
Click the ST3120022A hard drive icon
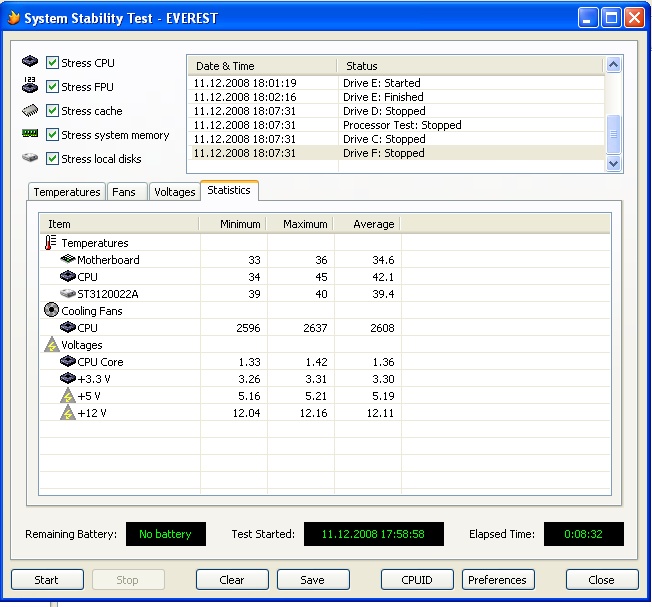[67, 294]
